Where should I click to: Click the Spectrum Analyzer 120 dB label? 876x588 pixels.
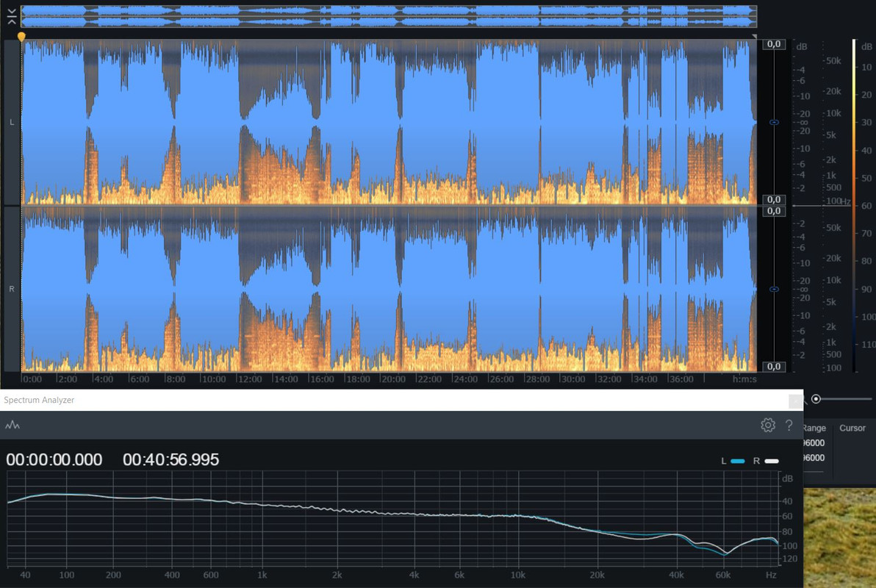790,559
